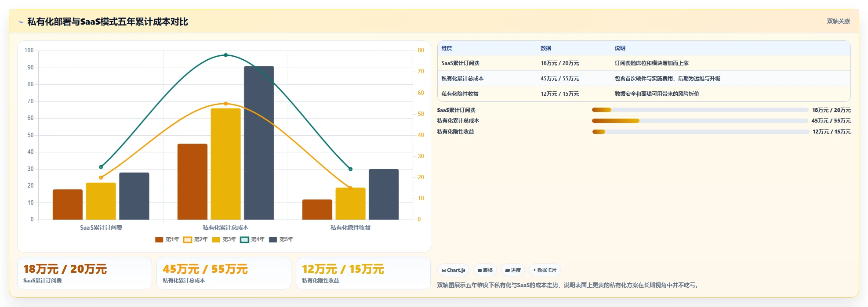This screenshot has height=307, width=868.
Task: Click the 90 tick on the left axis
Action: [x=30, y=68]
